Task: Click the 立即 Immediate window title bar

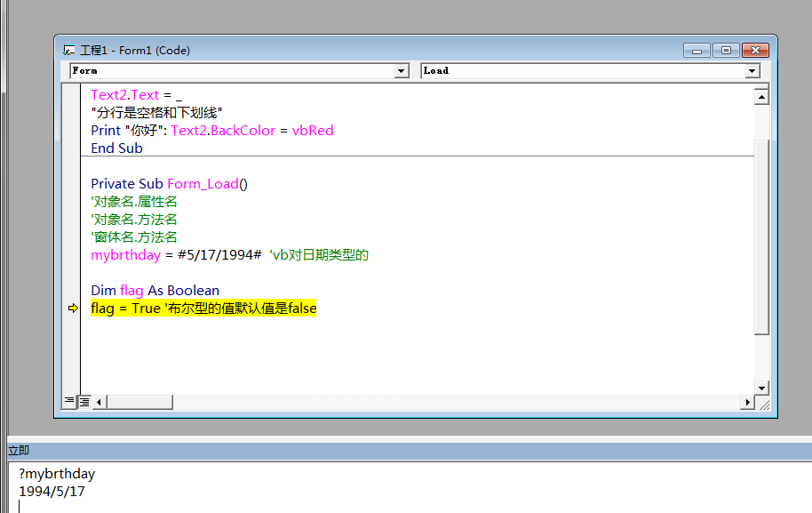Action: coord(410,451)
